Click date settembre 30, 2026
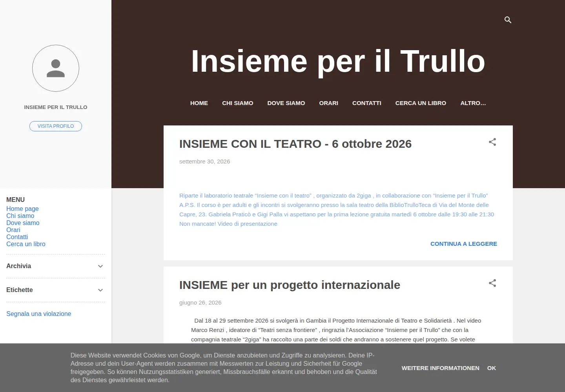Viewport: 565px width, 392px height. (204, 162)
